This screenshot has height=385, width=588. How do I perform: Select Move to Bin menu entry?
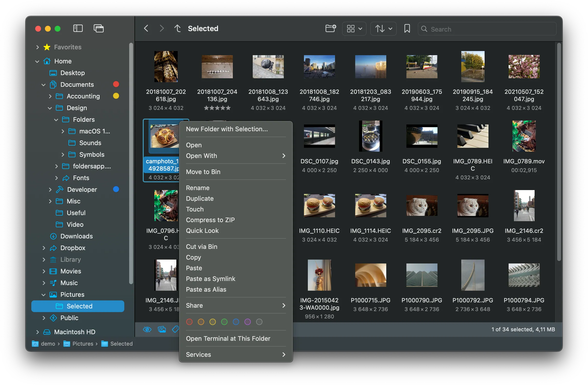(x=203, y=172)
